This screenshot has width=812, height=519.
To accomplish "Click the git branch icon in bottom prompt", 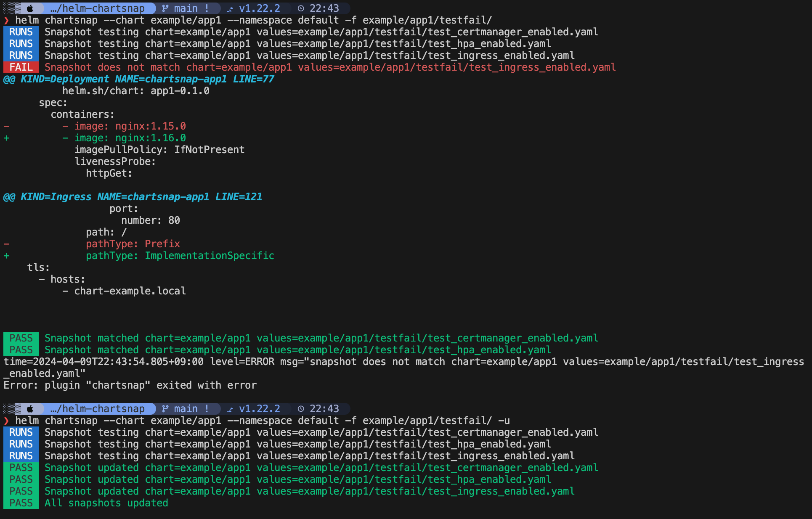I will click(x=165, y=409).
